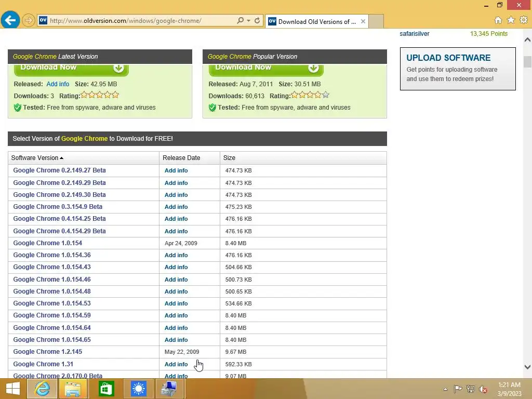Click the page scrollbar up arrow
Image resolution: width=532 pixels, height=399 pixels.
[x=528, y=40]
